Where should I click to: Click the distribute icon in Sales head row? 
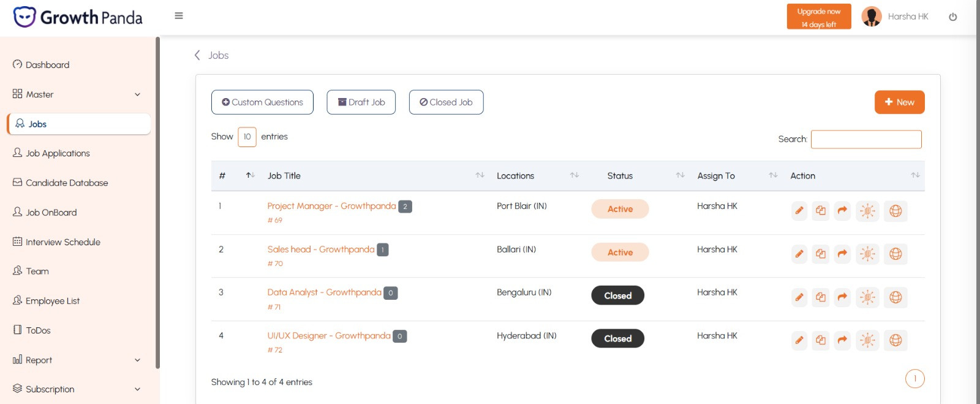click(867, 254)
